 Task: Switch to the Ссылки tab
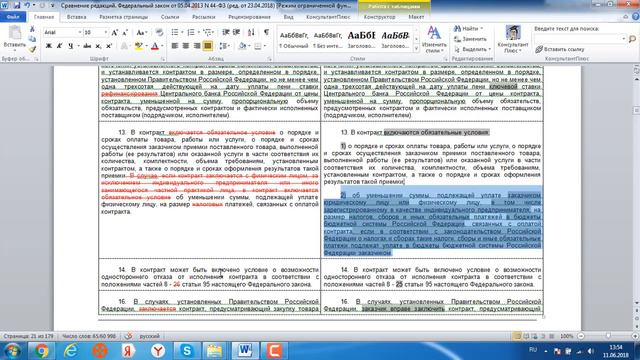click(x=170, y=17)
